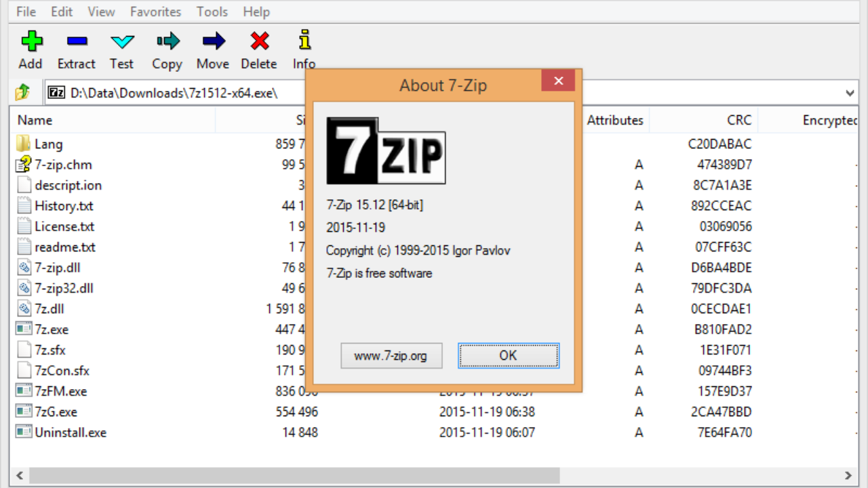This screenshot has height=488, width=868.
Task: Select the 7z.exe file icon
Action: tap(24, 329)
